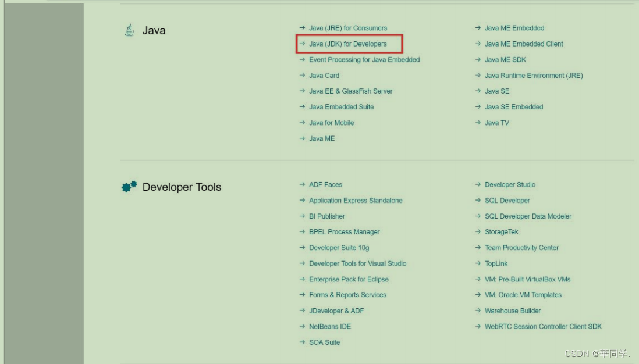639x364 pixels.
Task: Open the Java SE Embedded link
Action: tap(514, 107)
